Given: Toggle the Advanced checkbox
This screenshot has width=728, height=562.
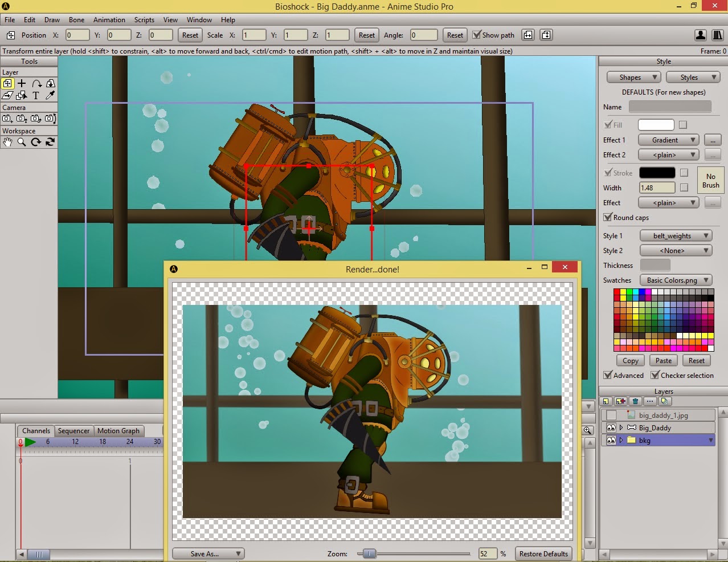Looking at the screenshot, I should (607, 375).
